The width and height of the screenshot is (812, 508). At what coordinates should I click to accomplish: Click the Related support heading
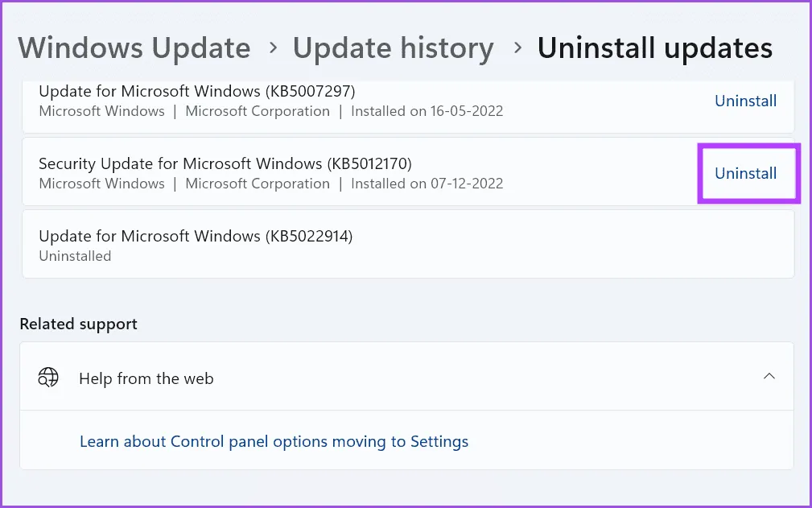click(78, 324)
